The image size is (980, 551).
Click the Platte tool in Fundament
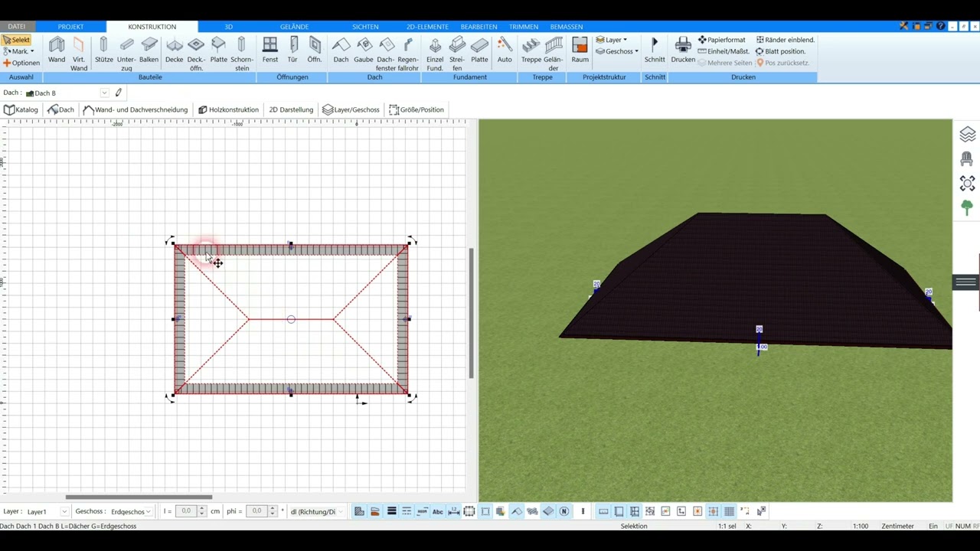click(x=479, y=51)
